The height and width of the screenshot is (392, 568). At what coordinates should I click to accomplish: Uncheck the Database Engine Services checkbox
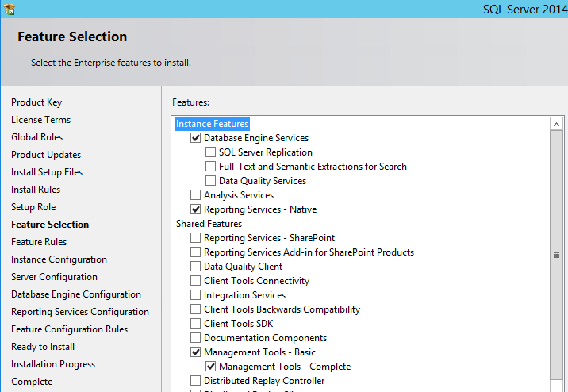(196, 138)
